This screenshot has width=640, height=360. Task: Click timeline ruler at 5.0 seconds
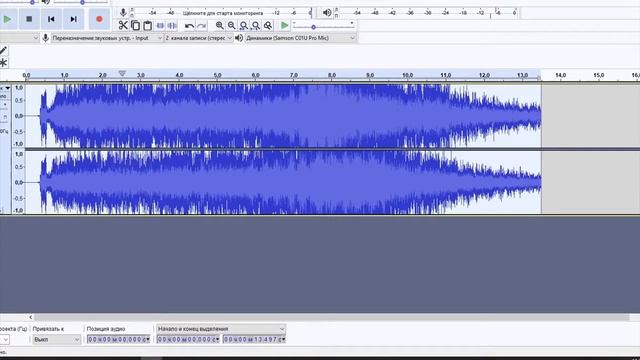point(217,76)
